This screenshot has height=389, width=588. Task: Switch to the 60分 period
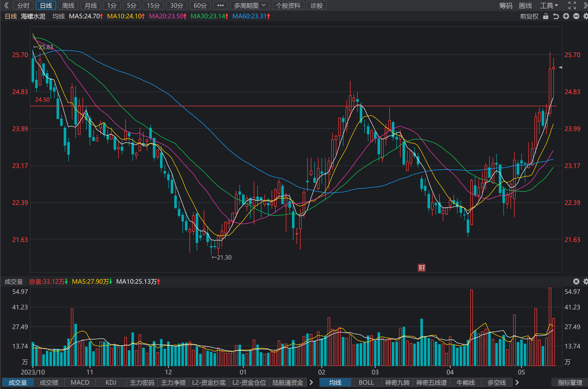point(200,5)
